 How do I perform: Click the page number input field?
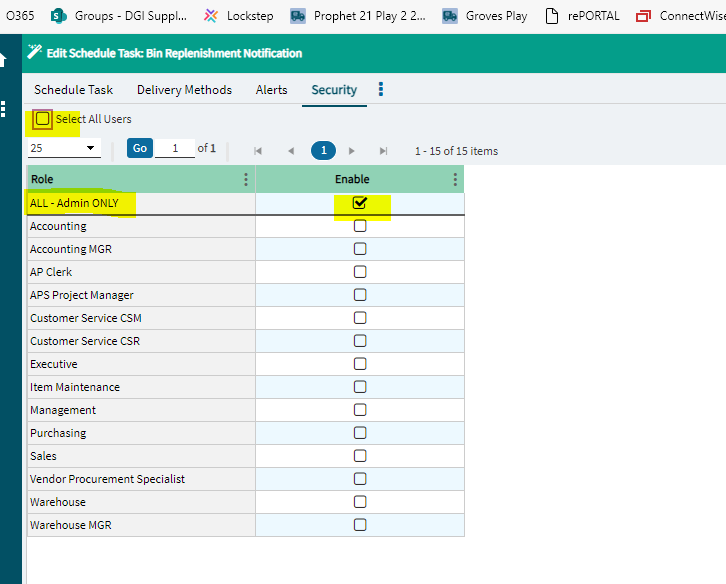(x=174, y=149)
